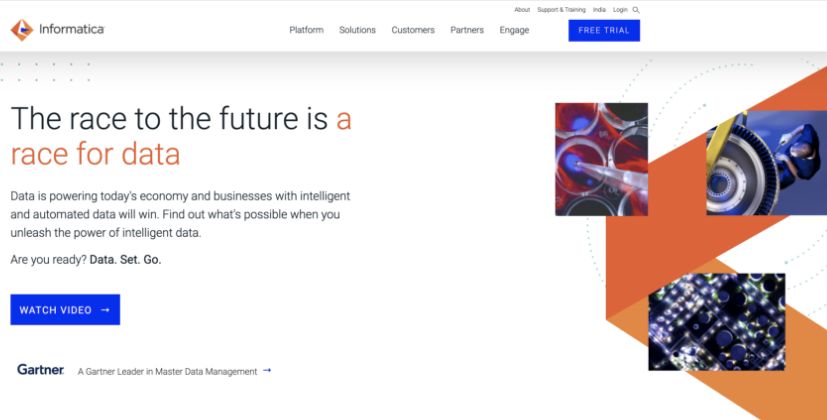The width and height of the screenshot is (827, 420).
Task: Click the blue machinery turbine image
Action: 766,163
